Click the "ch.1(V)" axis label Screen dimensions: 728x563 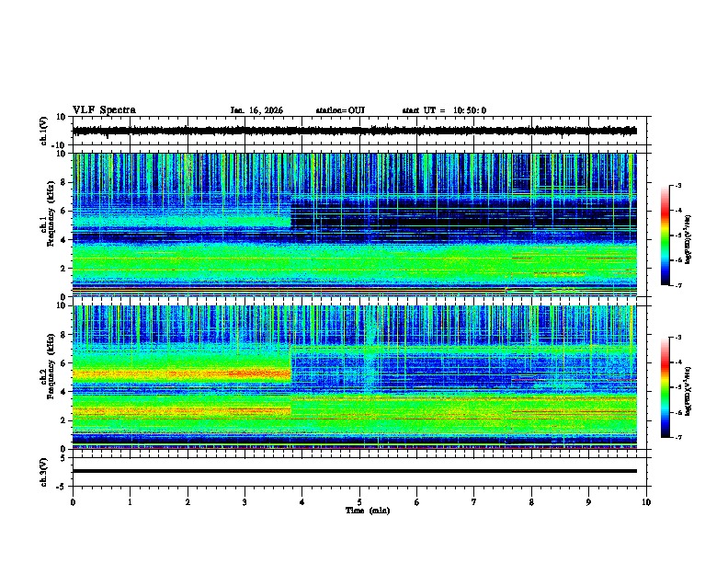click(44, 131)
